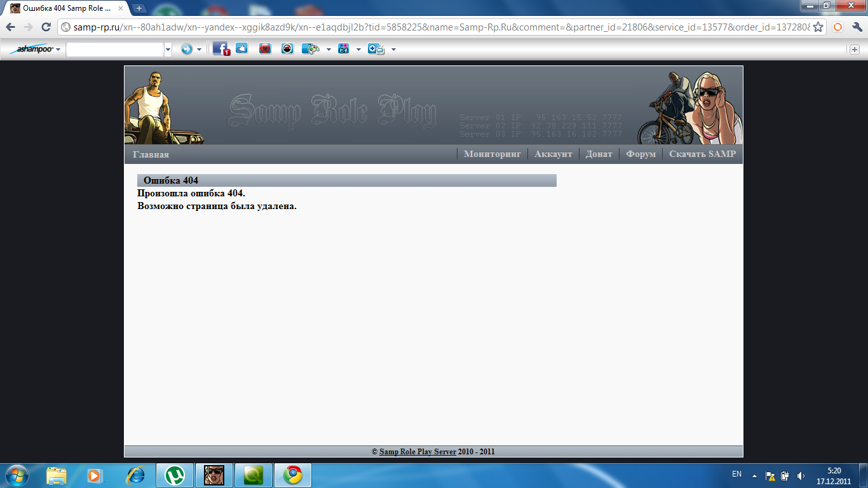Viewport: 868px width, 488px height.
Task: Open the green Q application on taskbar
Action: pos(254,475)
